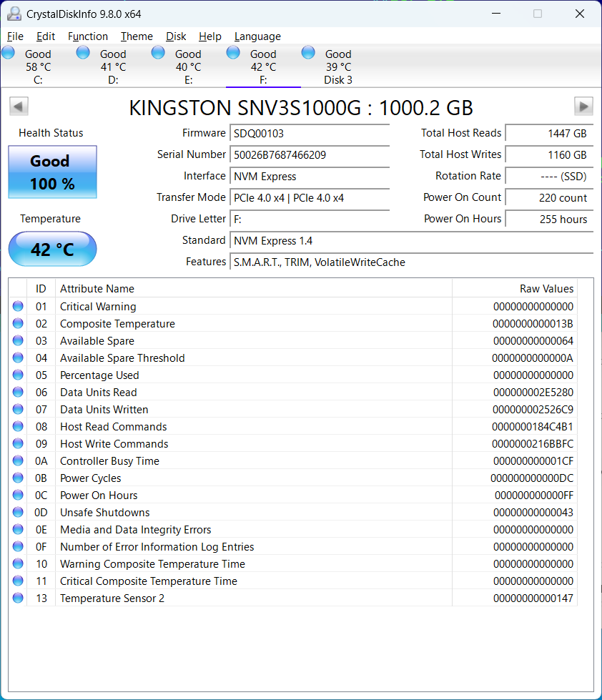
Task: Select the D: drive tab
Action: [113, 66]
